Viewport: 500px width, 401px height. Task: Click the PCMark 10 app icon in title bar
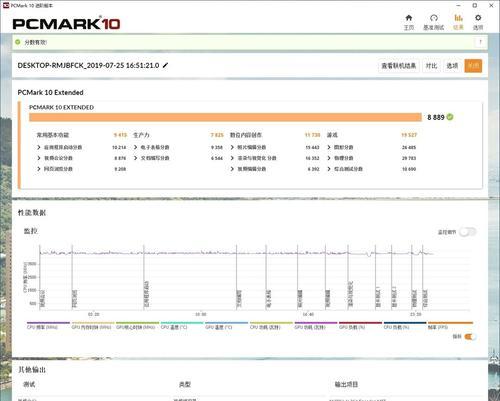6,5
